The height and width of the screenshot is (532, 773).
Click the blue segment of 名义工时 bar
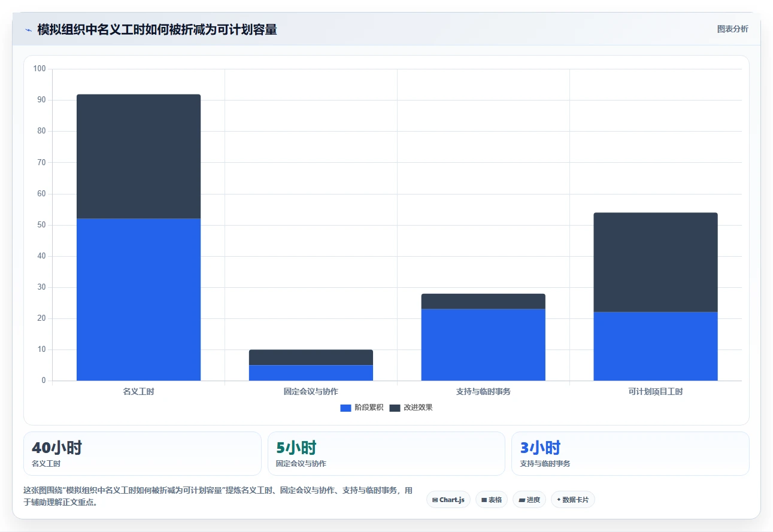click(138, 299)
